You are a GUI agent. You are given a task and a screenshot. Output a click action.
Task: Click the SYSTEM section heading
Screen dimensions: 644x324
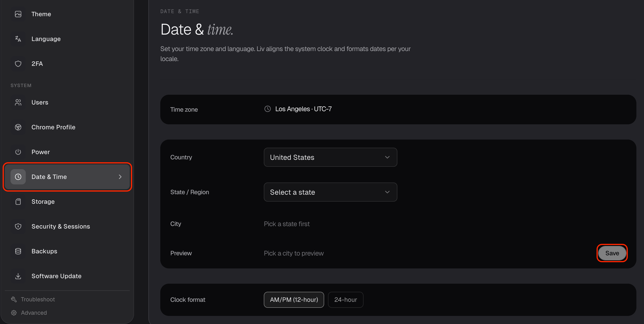click(x=21, y=85)
